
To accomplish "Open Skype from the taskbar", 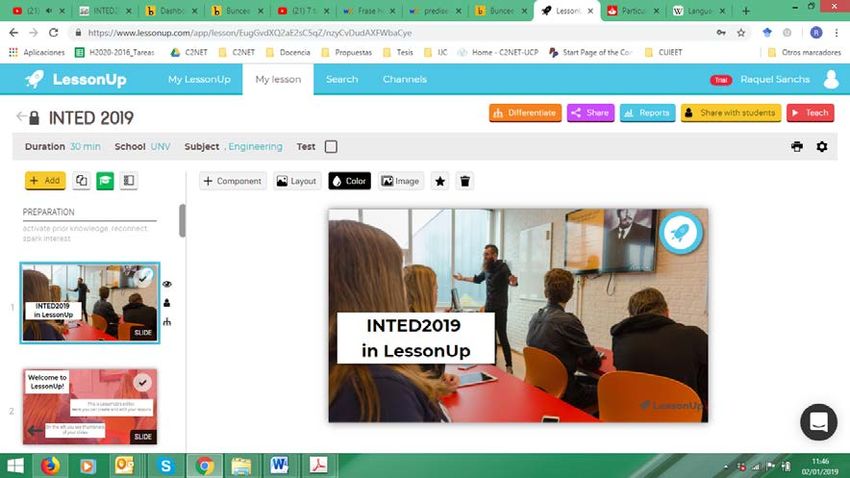I will pos(165,466).
